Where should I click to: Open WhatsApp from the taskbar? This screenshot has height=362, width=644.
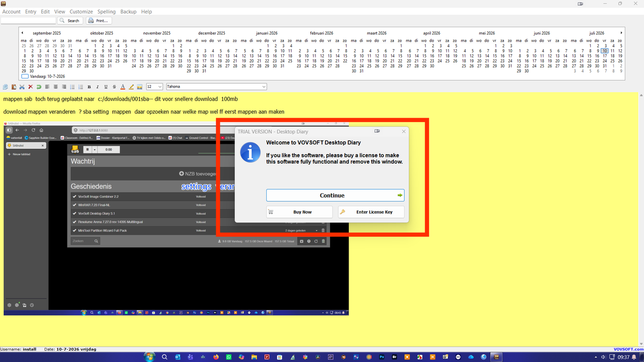(229, 357)
